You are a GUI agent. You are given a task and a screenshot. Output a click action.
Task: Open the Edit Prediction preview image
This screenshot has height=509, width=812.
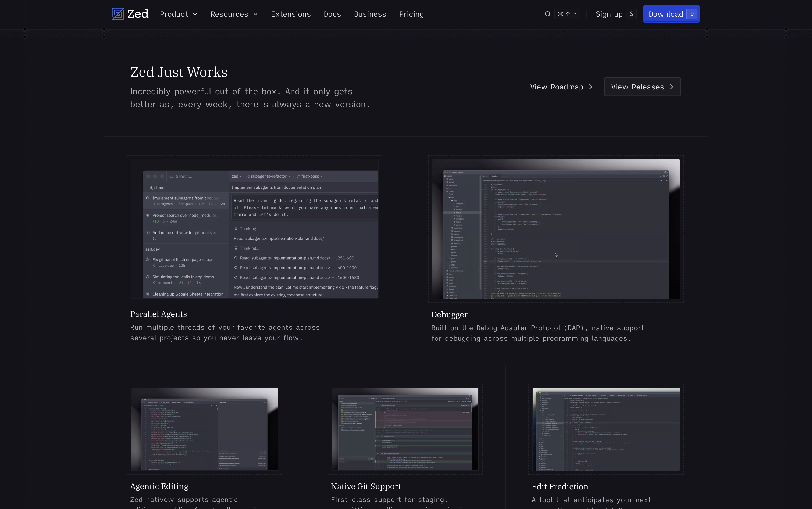click(606, 429)
